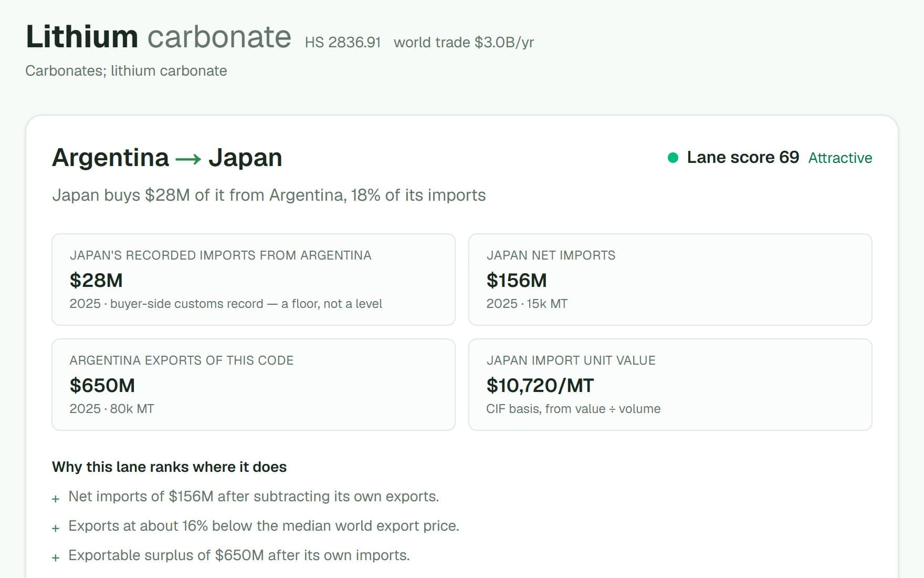Click the '2025 · 80k MT' note
924x578 pixels.
click(x=112, y=409)
